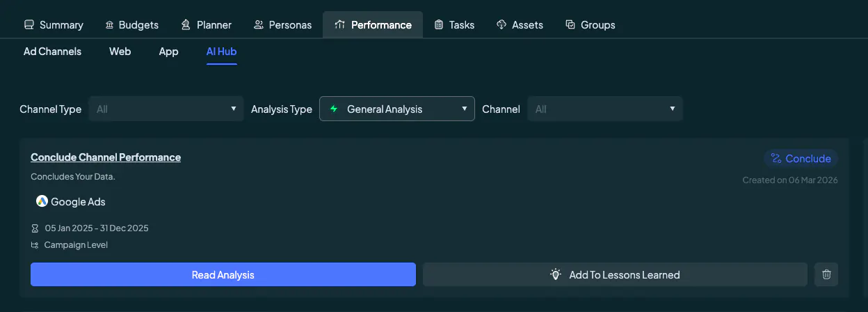Open the AI Hub sub-tab
The width and height of the screenshot is (868, 312).
point(222,52)
